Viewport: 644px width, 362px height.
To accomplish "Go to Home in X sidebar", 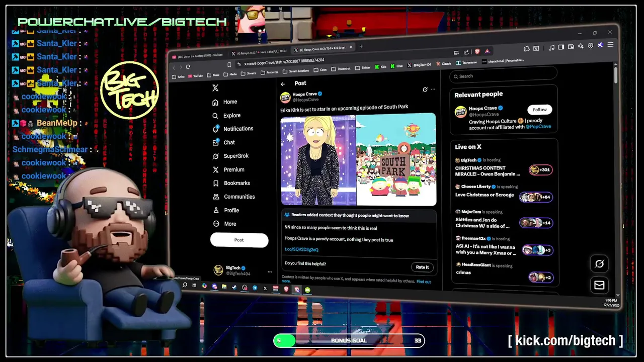I will point(224,102).
